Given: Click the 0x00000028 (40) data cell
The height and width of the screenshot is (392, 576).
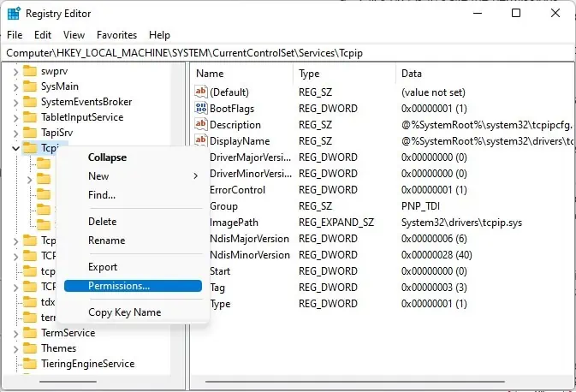Looking at the screenshot, I should pyautogui.click(x=436, y=255).
